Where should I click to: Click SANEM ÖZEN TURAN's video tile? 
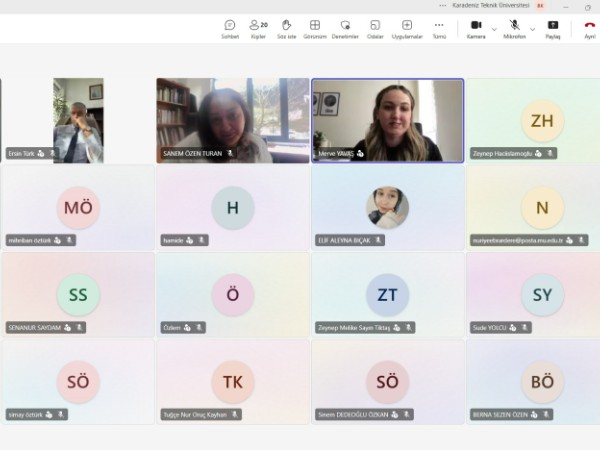point(232,120)
